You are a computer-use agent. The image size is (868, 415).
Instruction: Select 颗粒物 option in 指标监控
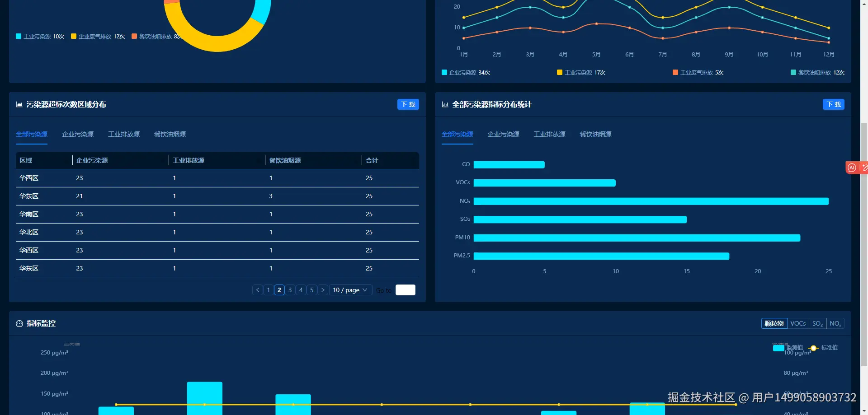[x=774, y=323]
